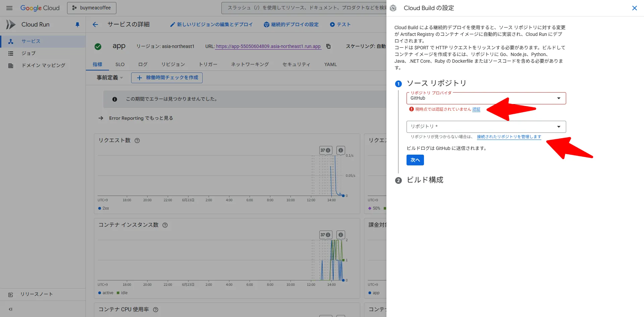Click the back arrow from サービスの詳細
644x317 pixels.
[x=95, y=24]
